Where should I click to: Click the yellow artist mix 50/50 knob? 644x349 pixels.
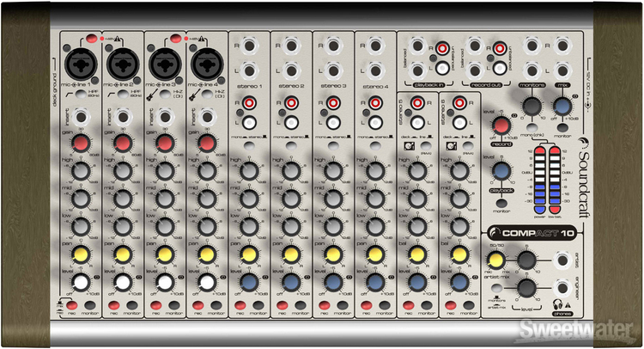495,260
